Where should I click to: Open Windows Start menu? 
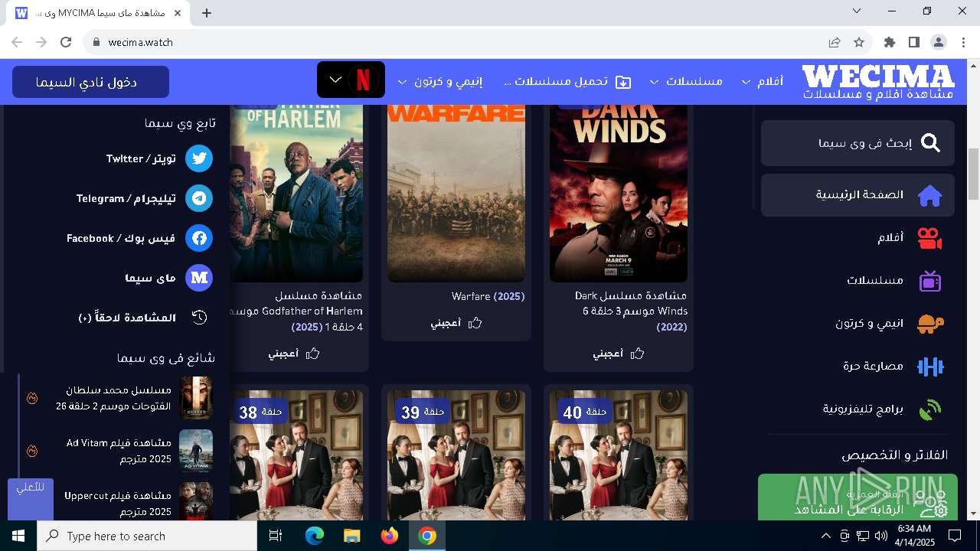point(18,536)
